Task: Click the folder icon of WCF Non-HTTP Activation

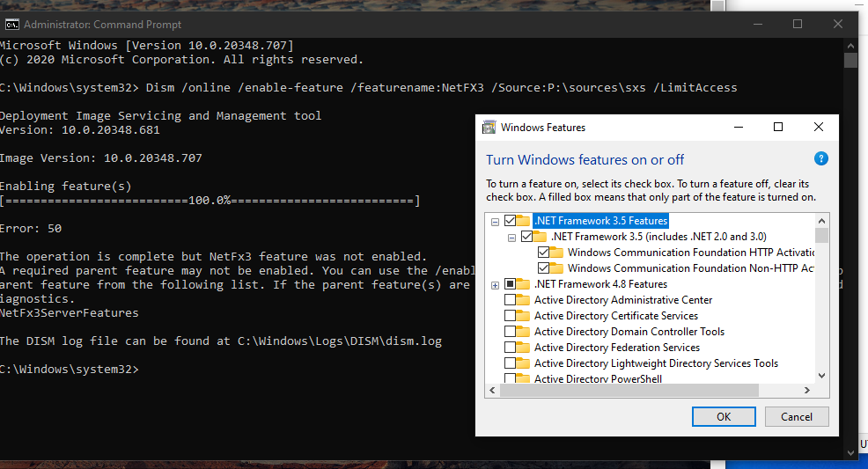Action: click(556, 268)
